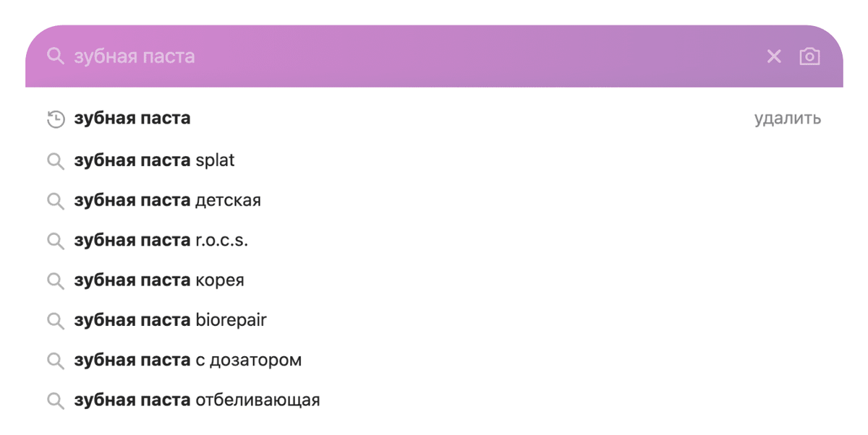
Task: Select the suggestion зубная паста biorepair
Action: [171, 320]
